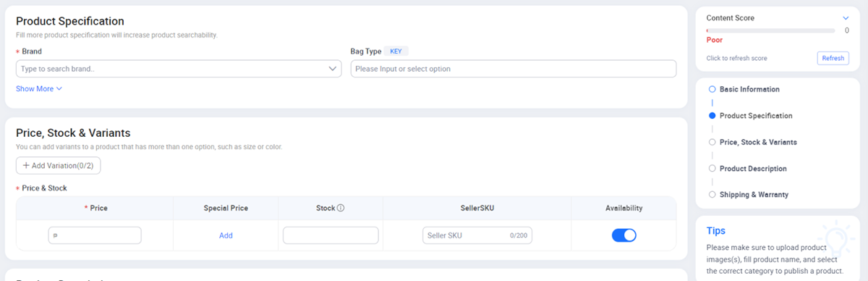Viewport: 868px width, 281px height.
Task: Click the Stock input field
Action: [331, 235]
